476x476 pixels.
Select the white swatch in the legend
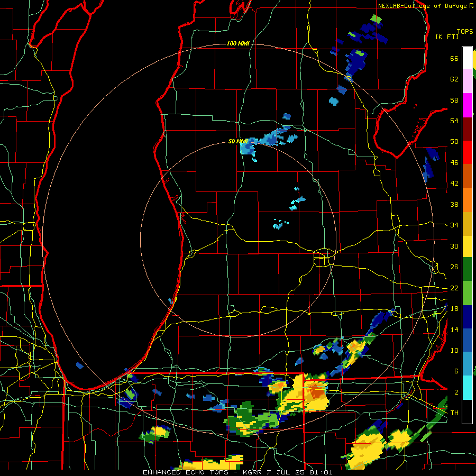click(x=467, y=58)
